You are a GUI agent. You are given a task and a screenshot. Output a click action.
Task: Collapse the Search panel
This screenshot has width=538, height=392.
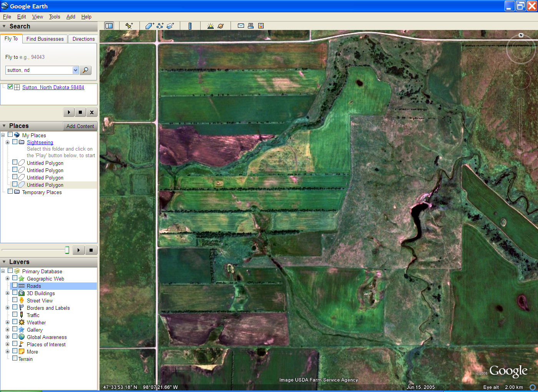pyautogui.click(x=4, y=26)
